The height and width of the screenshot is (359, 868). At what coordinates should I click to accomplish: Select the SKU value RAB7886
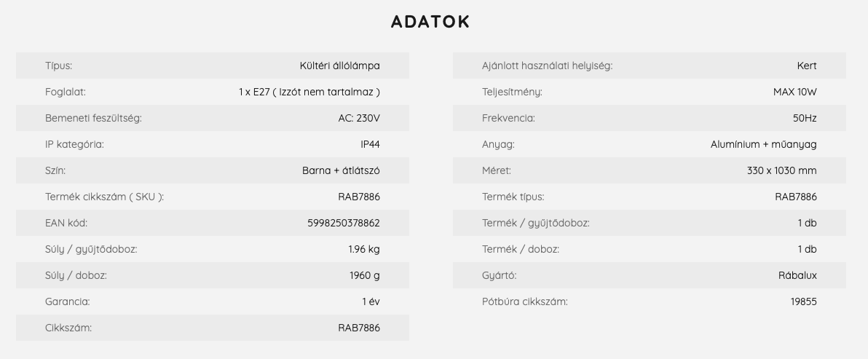pyautogui.click(x=359, y=197)
